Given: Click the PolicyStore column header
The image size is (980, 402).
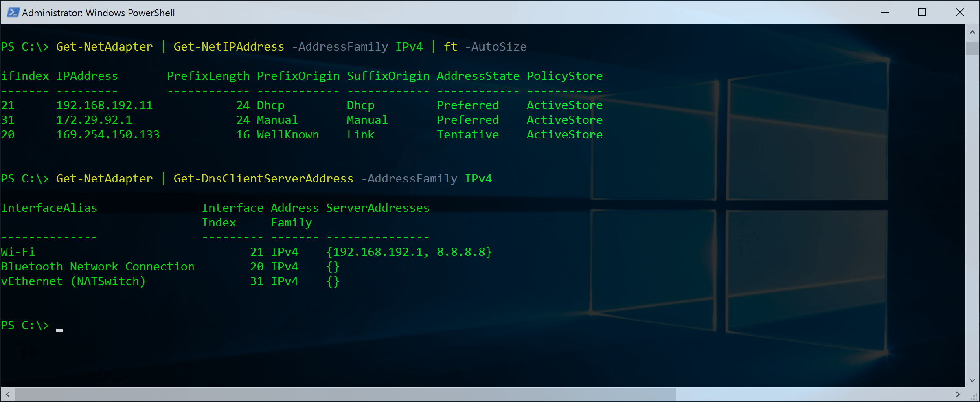Looking at the screenshot, I should click(x=565, y=76).
